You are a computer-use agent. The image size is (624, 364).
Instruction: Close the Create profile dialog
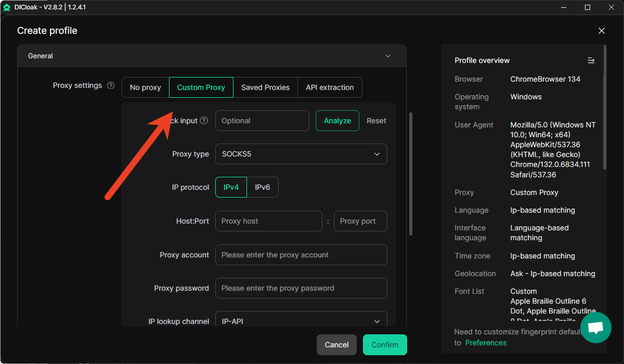point(602,31)
